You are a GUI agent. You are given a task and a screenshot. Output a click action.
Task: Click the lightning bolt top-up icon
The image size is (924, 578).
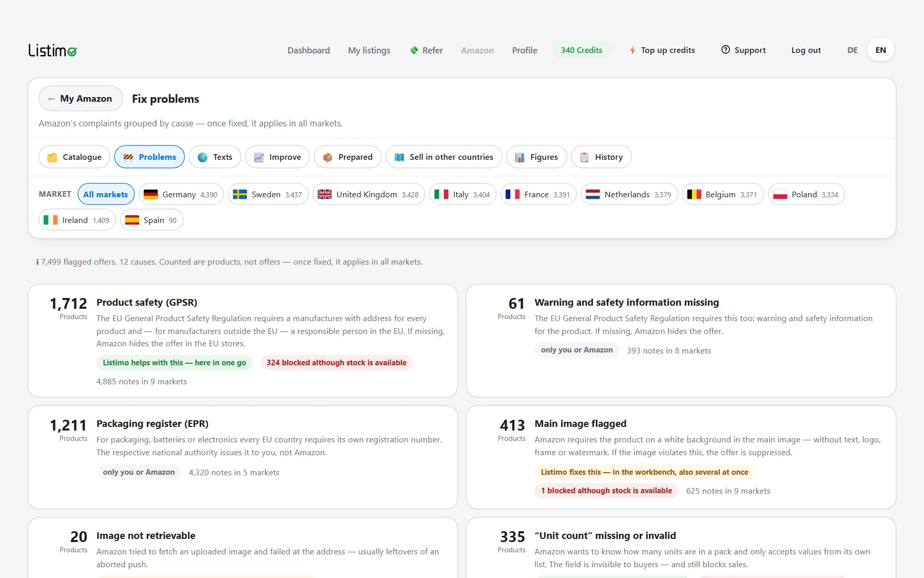point(632,50)
